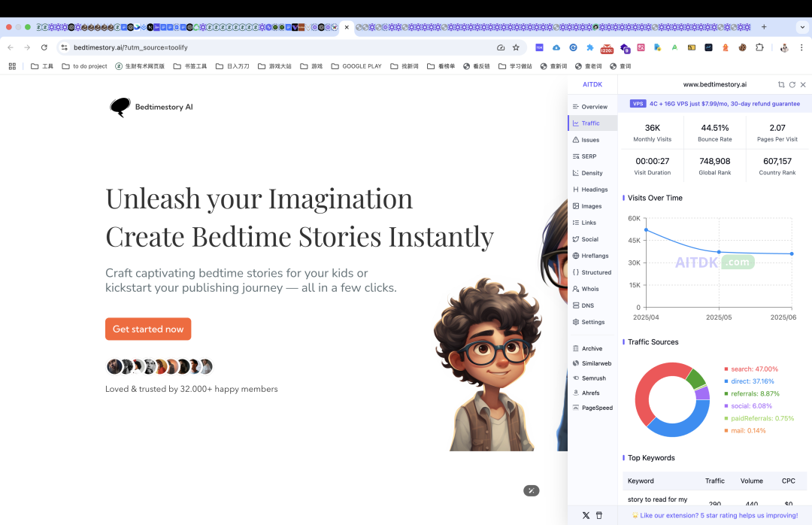This screenshot has height=525, width=812.
Task: Close the AITDK panel
Action: (x=803, y=84)
